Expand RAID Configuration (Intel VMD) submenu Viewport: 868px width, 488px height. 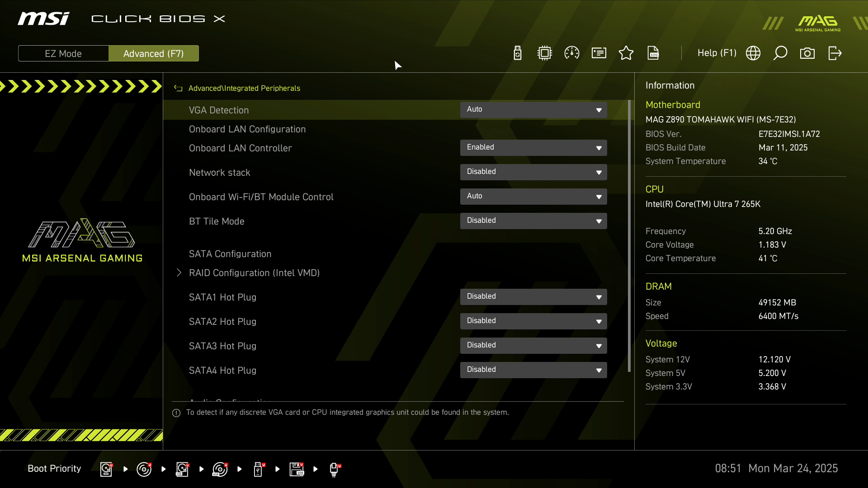click(254, 273)
